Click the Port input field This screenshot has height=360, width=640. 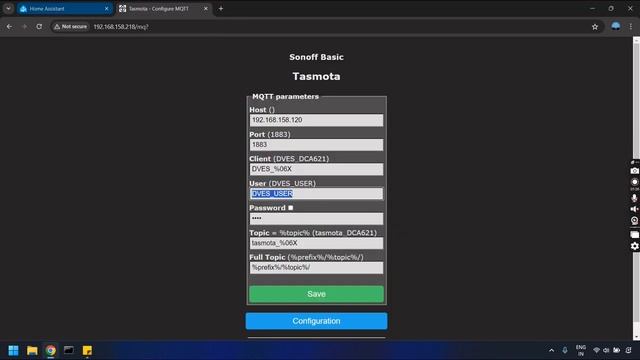click(x=316, y=144)
